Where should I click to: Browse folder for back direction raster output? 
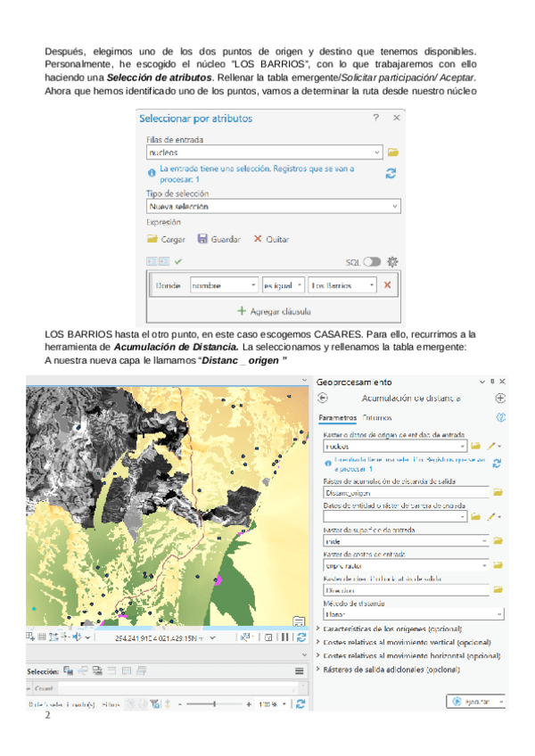(498, 589)
